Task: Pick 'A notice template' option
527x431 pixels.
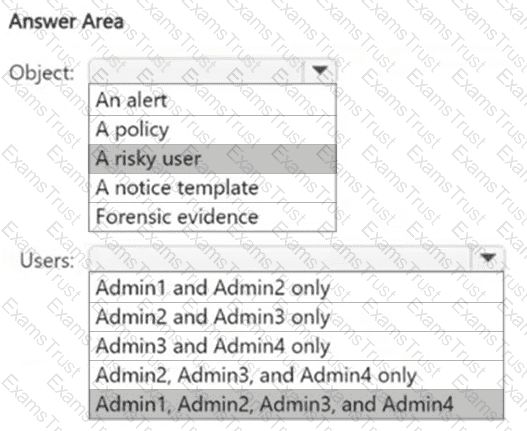Action: [212, 188]
